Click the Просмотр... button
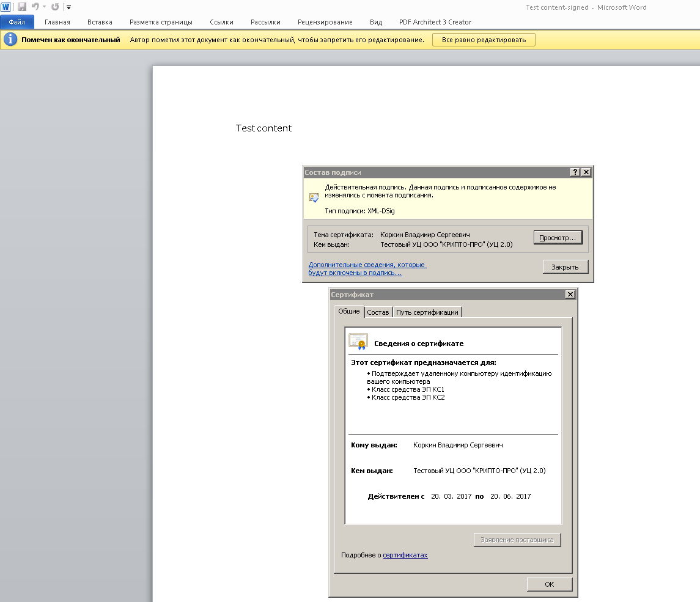The image size is (700, 602). 558,238
